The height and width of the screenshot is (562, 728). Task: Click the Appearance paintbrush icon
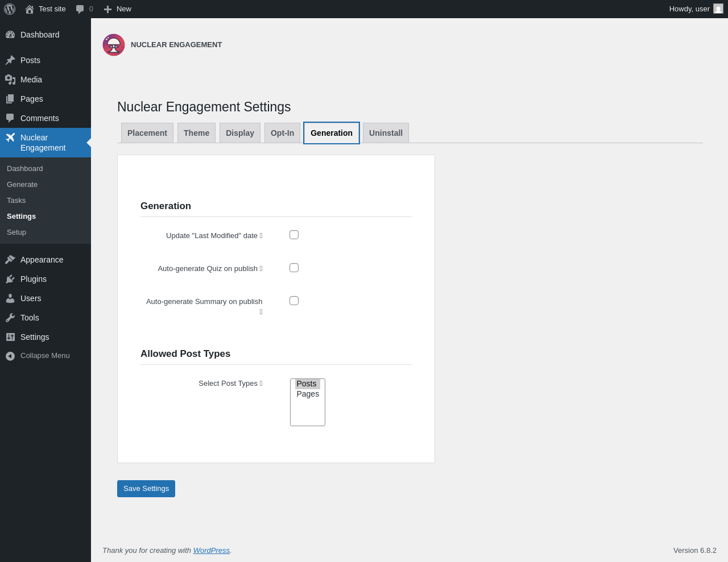click(10, 260)
